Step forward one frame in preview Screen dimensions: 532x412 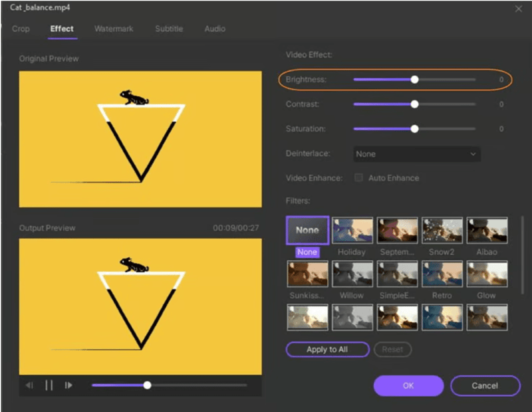pyautogui.click(x=69, y=384)
